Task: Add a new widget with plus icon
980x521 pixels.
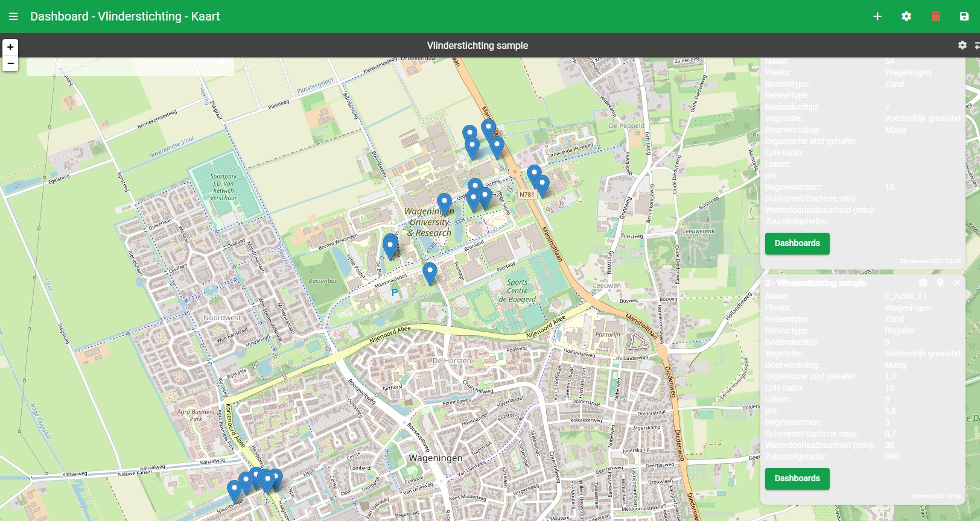Action: click(x=877, y=16)
